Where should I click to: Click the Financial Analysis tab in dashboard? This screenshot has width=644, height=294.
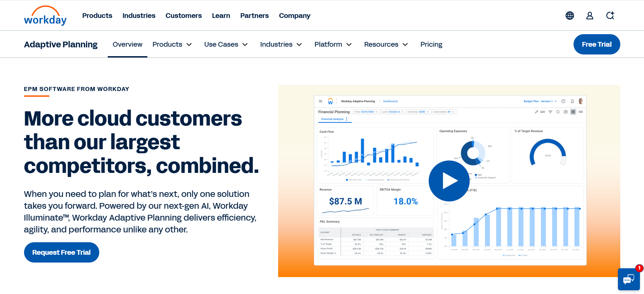(332, 119)
